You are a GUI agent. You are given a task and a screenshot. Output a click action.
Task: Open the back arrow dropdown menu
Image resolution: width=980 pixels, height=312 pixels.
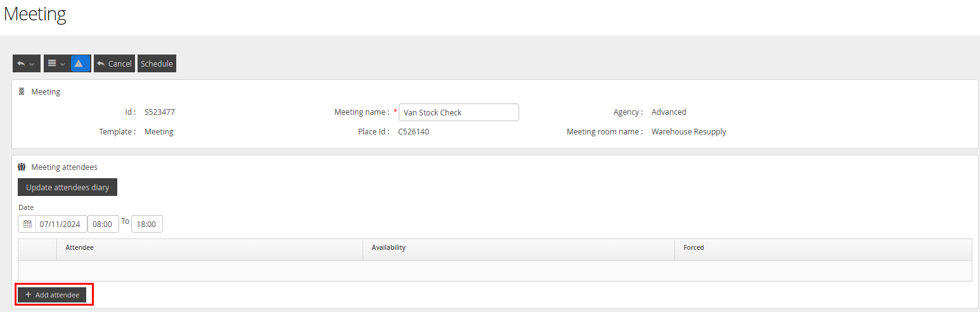pos(26,63)
